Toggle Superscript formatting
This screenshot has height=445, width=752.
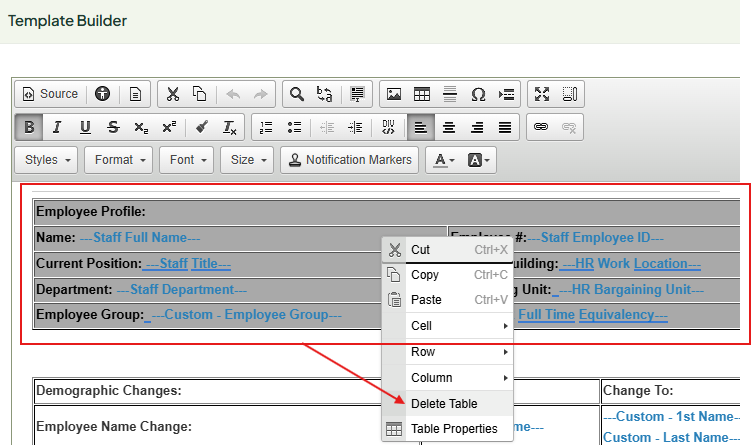tap(169, 127)
